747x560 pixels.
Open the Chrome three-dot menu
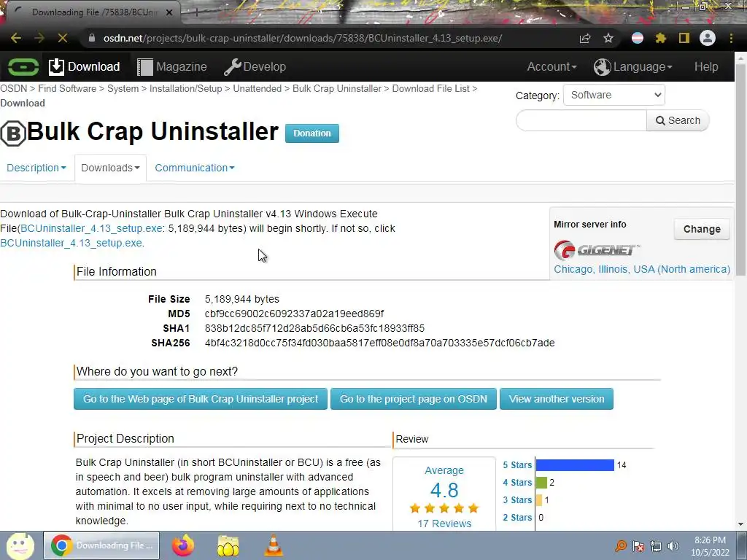[x=731, y=38]
